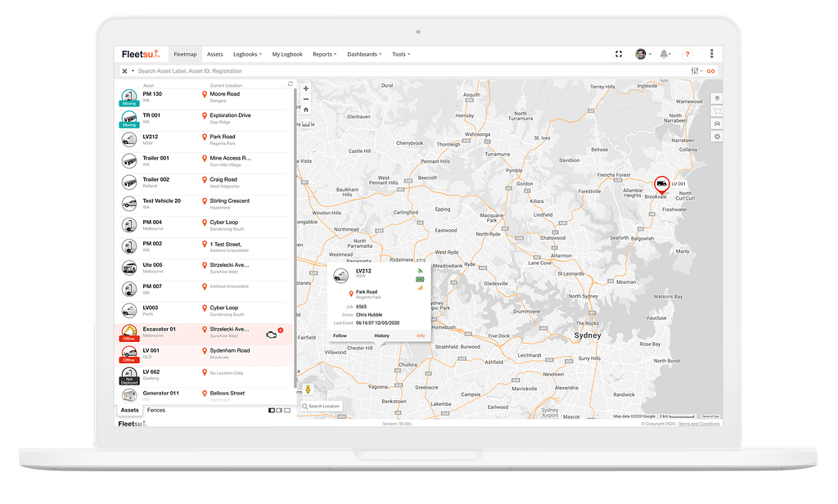
Task: Click the GO search button
Action: point(711,70)
